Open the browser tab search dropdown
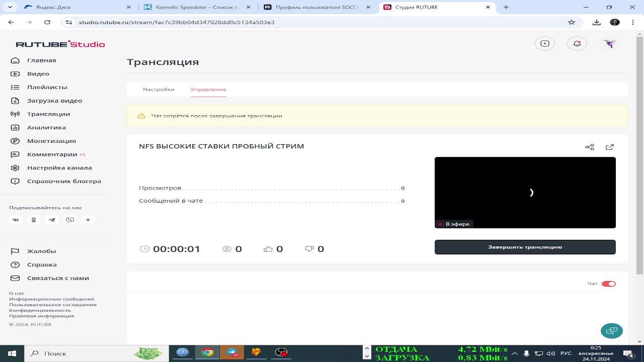 point(11,7)
